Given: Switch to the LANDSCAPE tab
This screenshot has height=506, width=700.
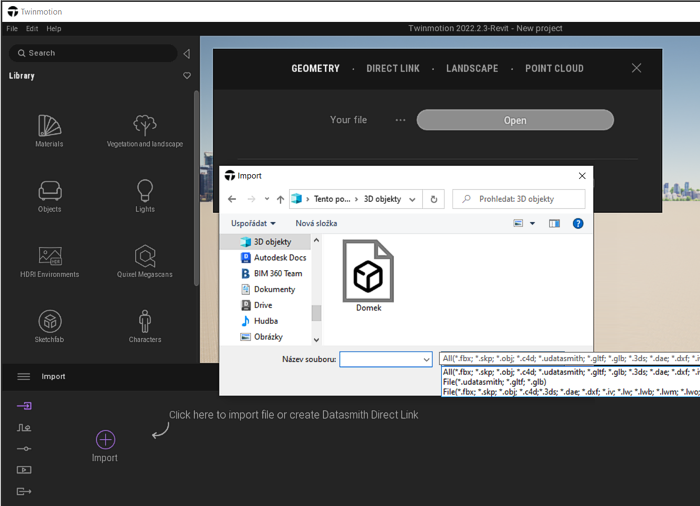Looking at the screenshot, I should tap(472, 68).
